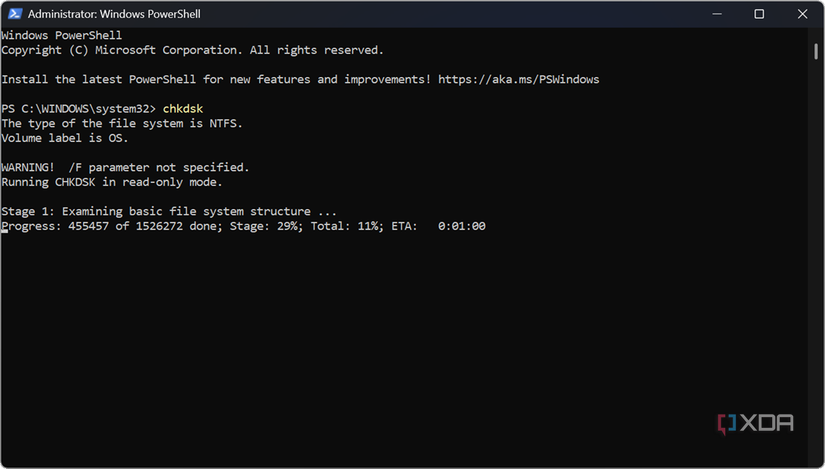Viewport: 825px width, 469px height.
Task: Click the Stage 1 examining line
Action: [x=169, y=212]
